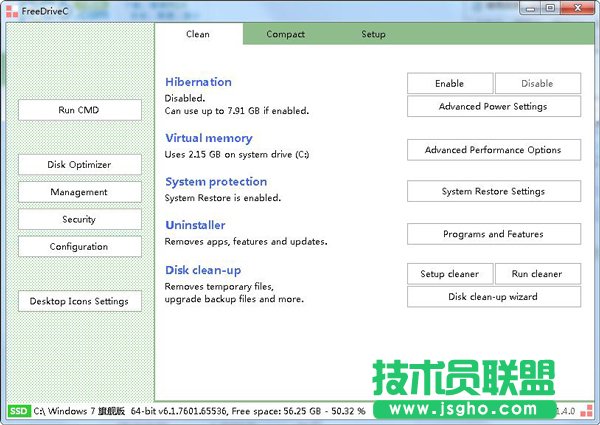Viewport: 600px width, 425px height.
Task: Switch to the Clean tab
Action: click(x=198, y=34)
